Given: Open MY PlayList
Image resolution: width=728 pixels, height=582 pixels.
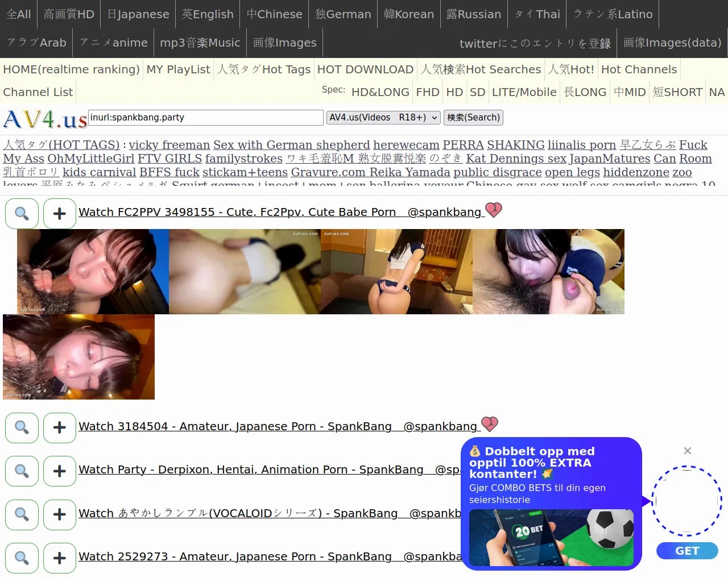Looking at the screenshot, I should point(179,69).
